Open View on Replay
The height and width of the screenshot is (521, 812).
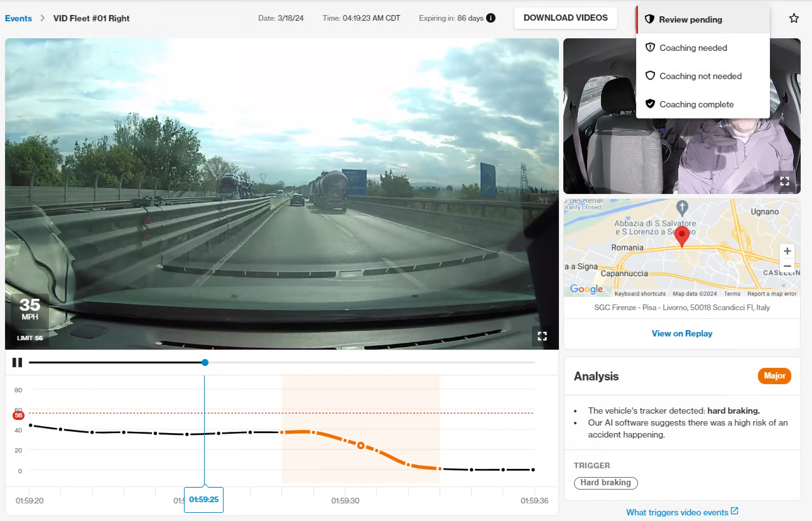tap(681, 334)
